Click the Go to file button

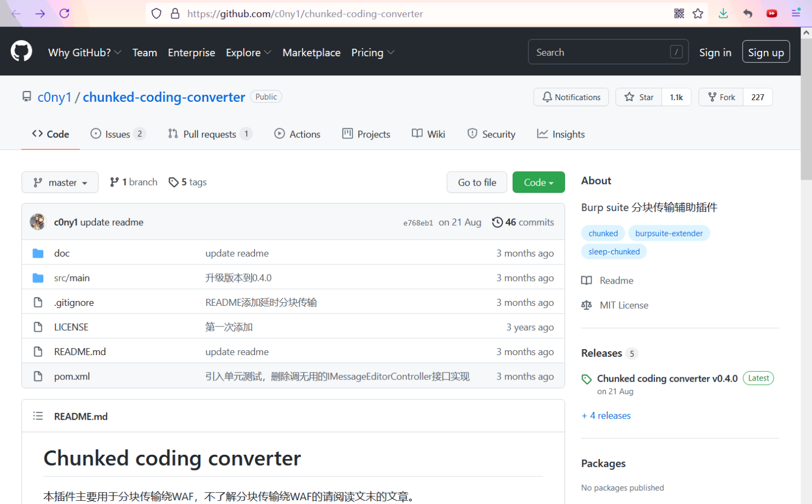pos(477,182)
